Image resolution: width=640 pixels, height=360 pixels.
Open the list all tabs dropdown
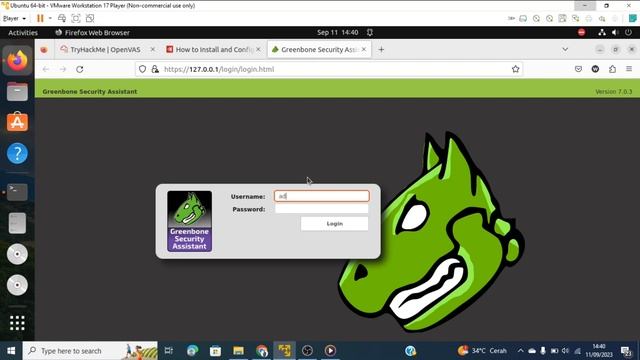pos(565,49)
